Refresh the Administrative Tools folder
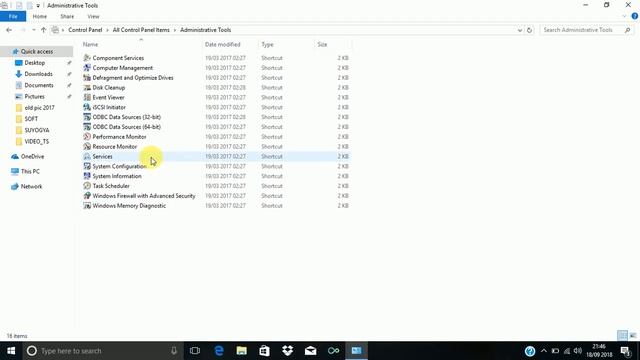 [529, 30]
